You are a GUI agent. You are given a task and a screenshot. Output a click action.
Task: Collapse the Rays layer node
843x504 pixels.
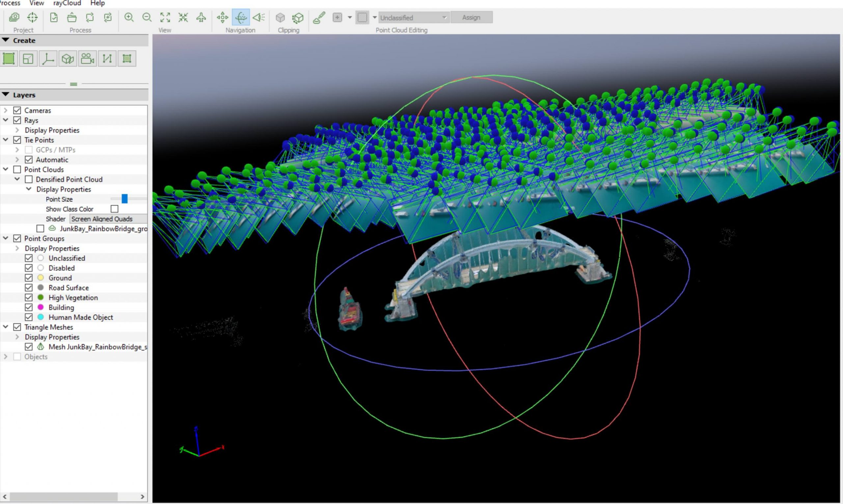[x=6, y=120]
